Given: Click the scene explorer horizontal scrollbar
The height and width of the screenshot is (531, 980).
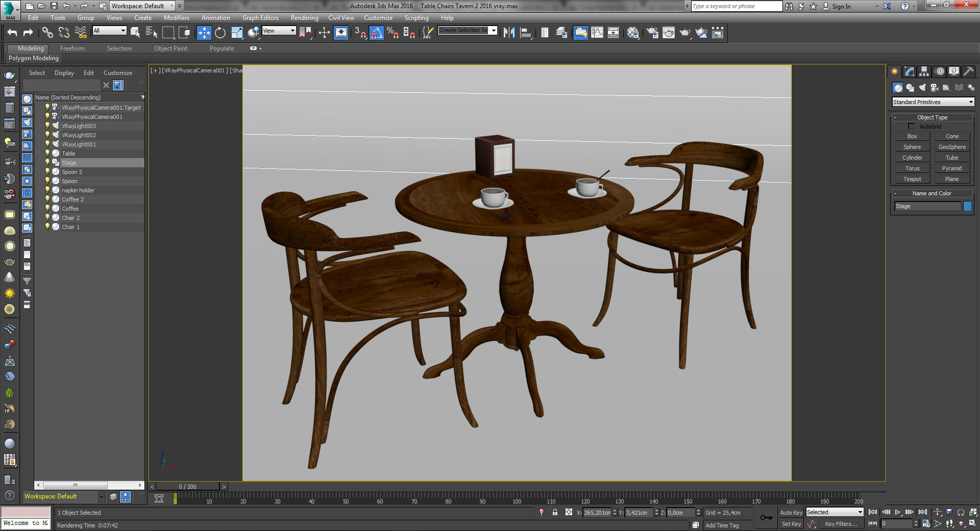Looking at the screenshot, I should (75, 485).
